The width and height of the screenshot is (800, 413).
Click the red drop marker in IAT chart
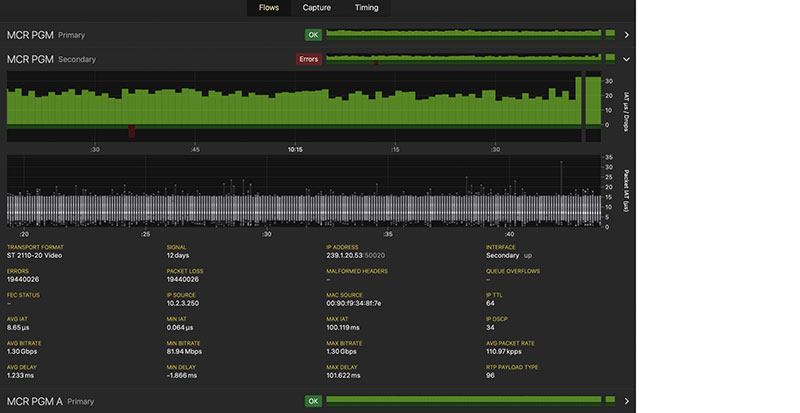click(132, 130)
